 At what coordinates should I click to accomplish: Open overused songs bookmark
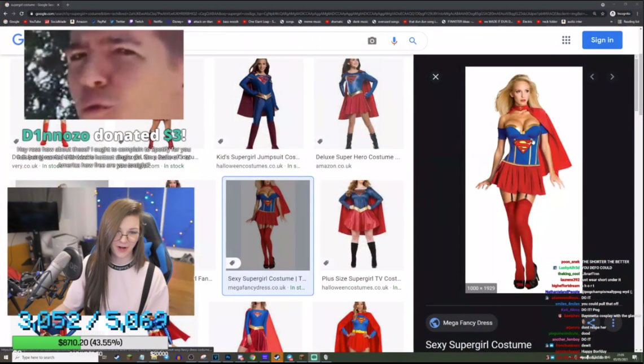point(385,21)
